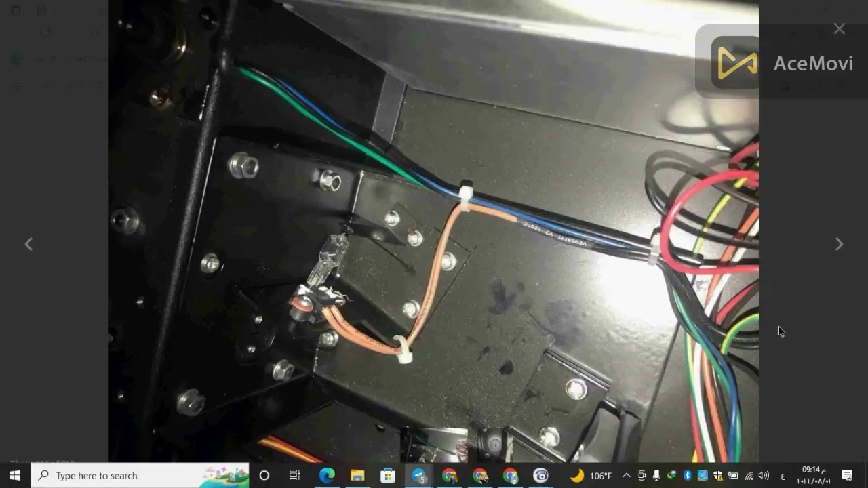
Task: Click the taskbar search box
Action: (x=141, y=475)
